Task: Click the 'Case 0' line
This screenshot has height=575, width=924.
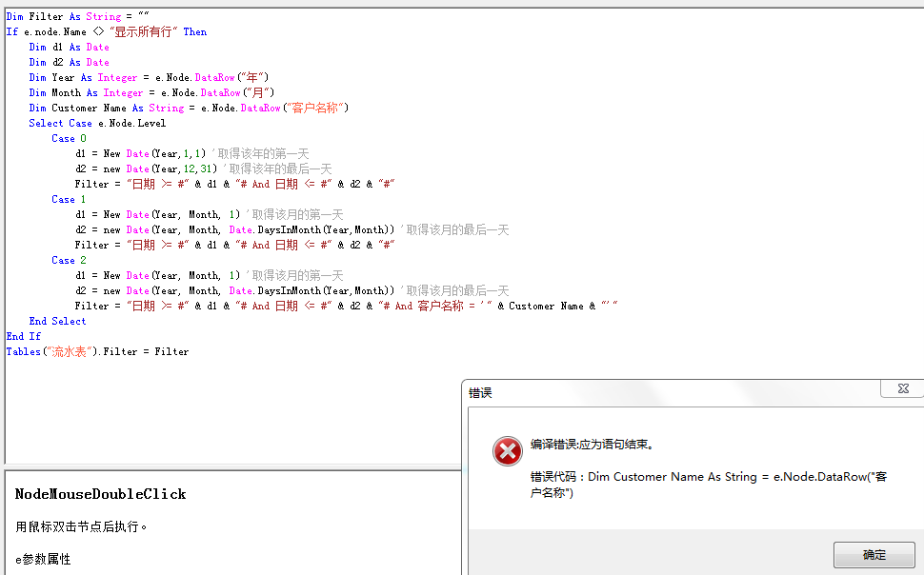Action: (69, 138)
